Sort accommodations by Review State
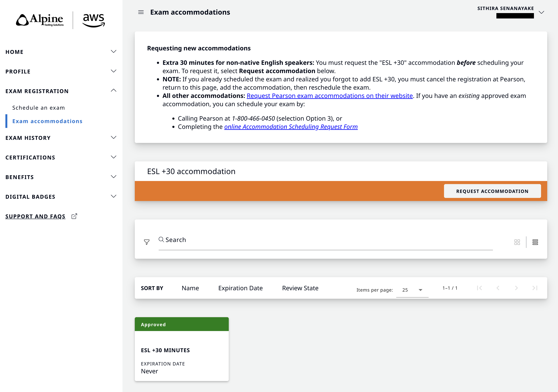 pyautogui.click(x=300, y=288)
